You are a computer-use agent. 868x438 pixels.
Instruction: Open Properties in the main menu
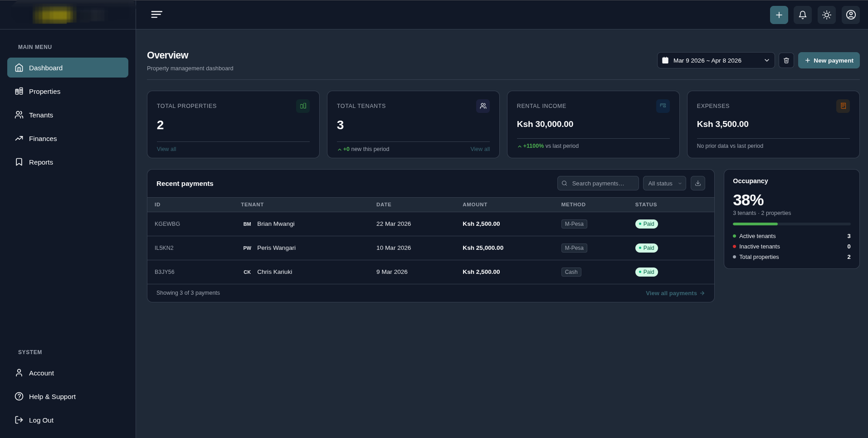coord(44,92)
